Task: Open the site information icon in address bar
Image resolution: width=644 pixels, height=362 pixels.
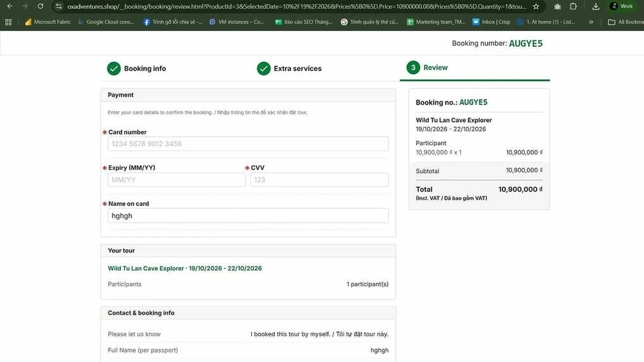Action: [x=59, y=6]
